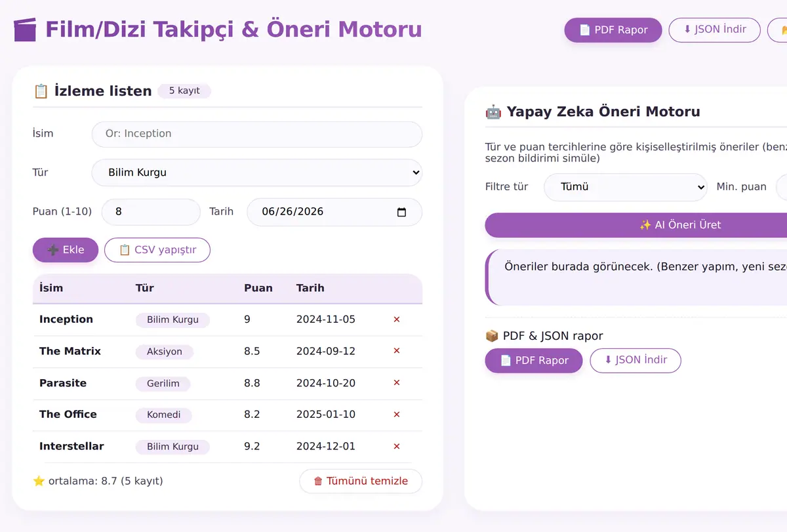Click the robot icon beside Yapay Zeka heading
The height and width of the screenshot is (532, 787).
tap(493, 112)
